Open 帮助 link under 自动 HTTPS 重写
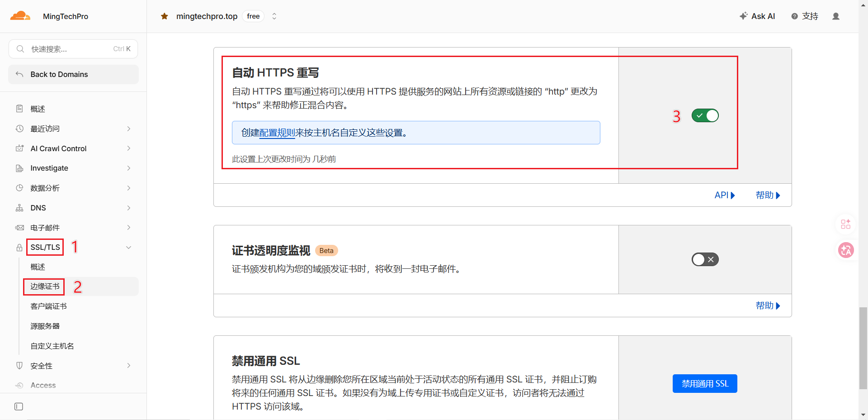The image size is (868, 420). click(x=768, y=195)
